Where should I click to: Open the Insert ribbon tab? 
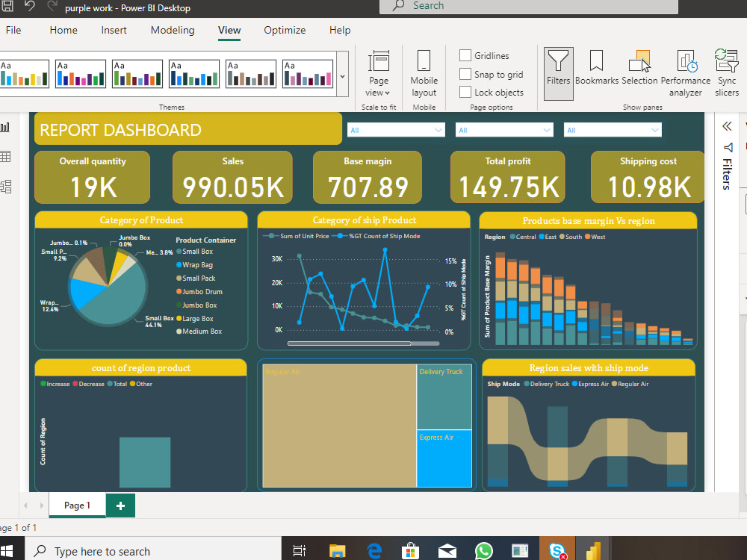114,30
